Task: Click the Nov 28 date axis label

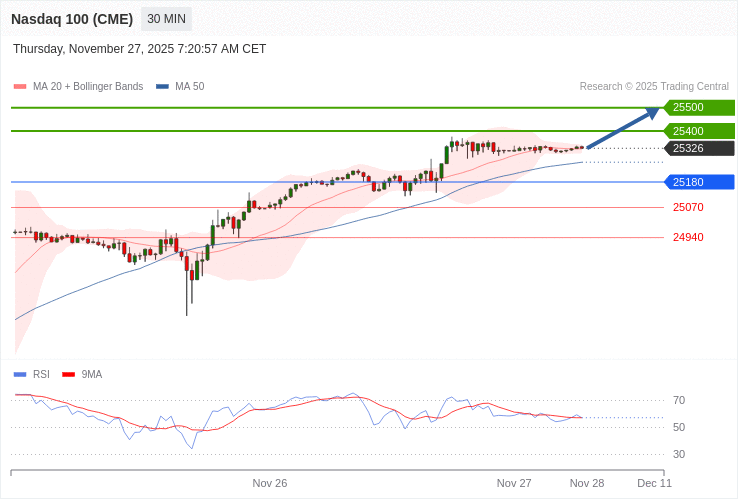Action: pos(587,484)
